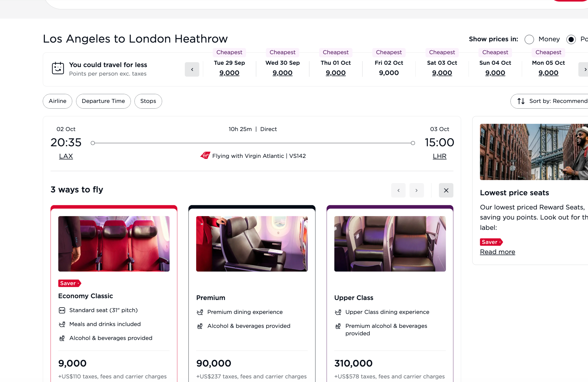Open the Departure Time filter

point(103,101)
